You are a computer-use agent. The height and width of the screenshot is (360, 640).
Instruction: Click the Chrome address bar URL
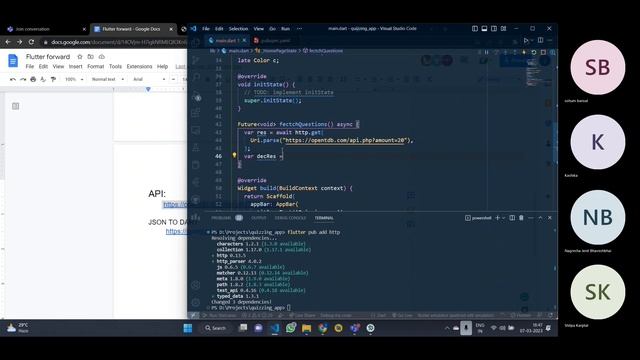118,42
